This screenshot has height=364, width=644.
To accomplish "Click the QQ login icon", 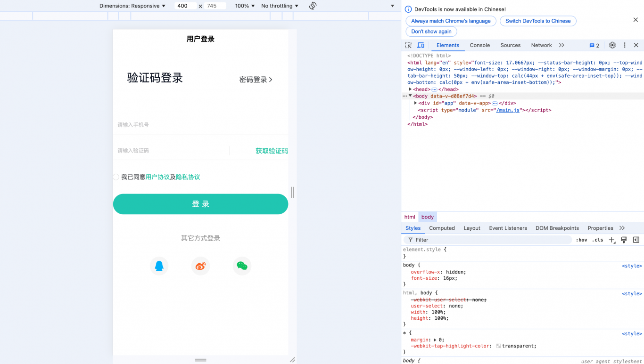I will (x=159, y=266).
